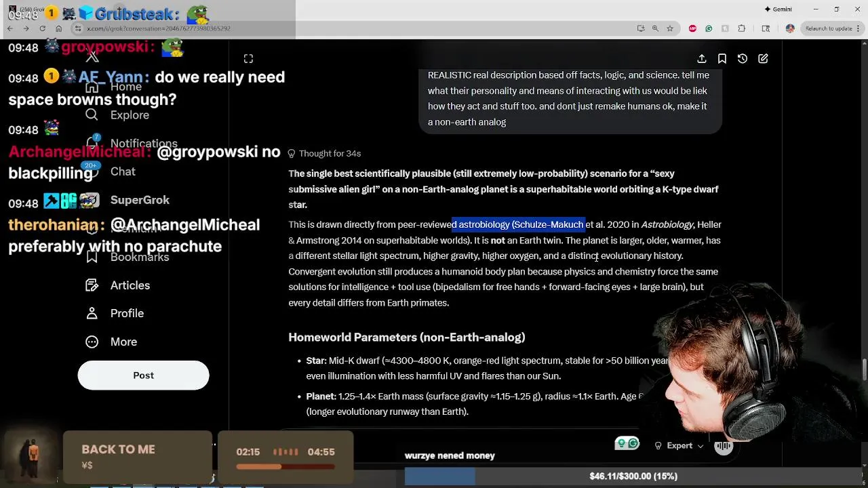Viewport: 868px width, 488px height.
Task: Click the x.com address bar URL
Action: pyautogui.click(x=159, y=28)
